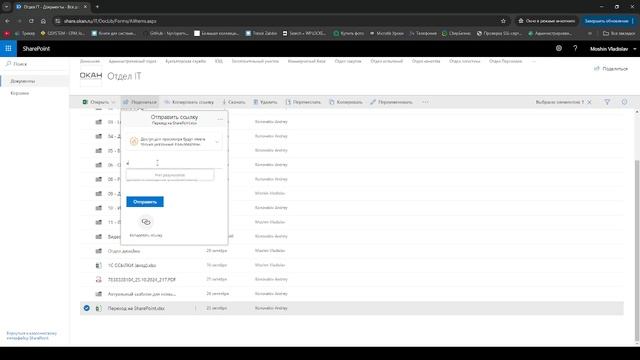Expand the link access settings dropdown
Screen dimensions: 640x360
(x=217, y=142)
